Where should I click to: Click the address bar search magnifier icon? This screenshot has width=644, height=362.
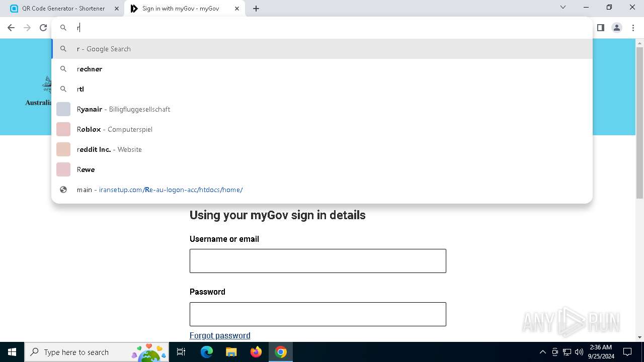point(63,28)
